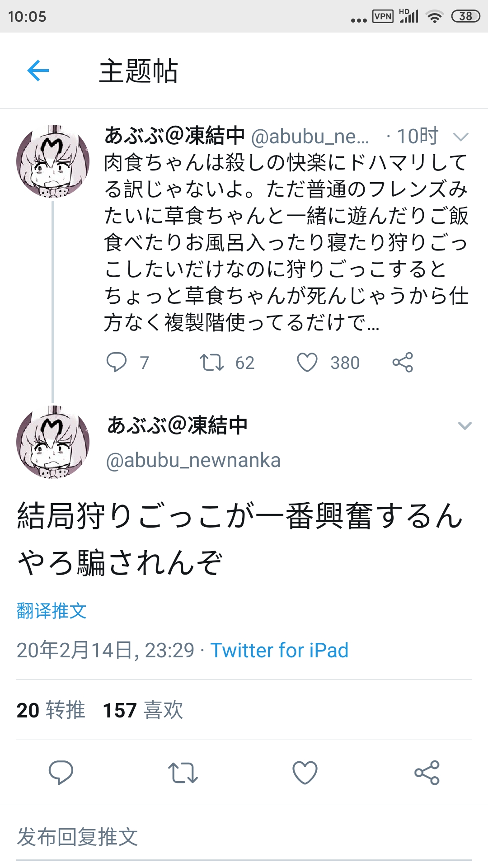Like the tweet showing 380 likes
This screenshot has width=488, height=868.
pyautogui.click(x=308, y=362)
